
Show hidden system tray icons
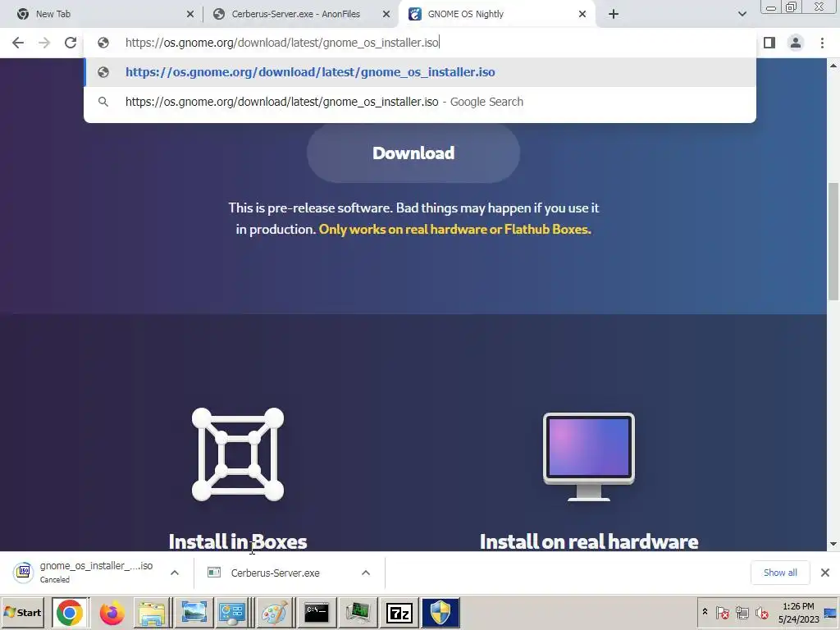coord(705,612)
